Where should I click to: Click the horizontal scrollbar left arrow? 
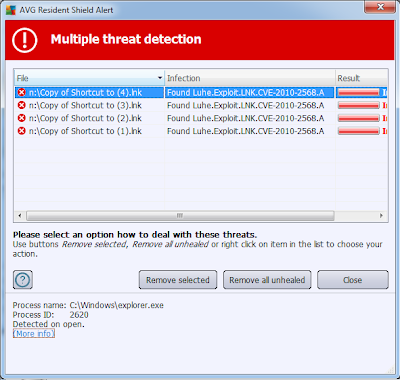20,215
